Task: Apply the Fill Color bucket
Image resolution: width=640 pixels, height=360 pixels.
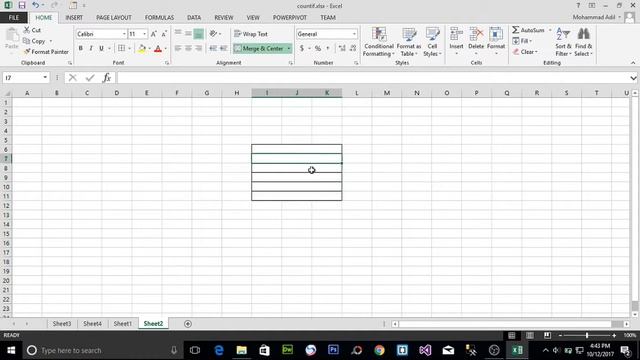Action: (x=142, y=49)
